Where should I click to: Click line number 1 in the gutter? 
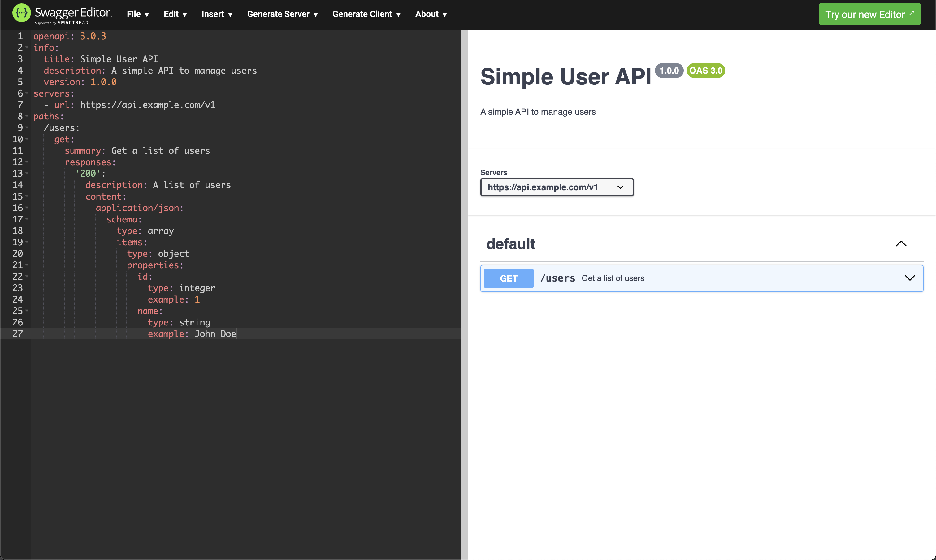coord(20,36)
